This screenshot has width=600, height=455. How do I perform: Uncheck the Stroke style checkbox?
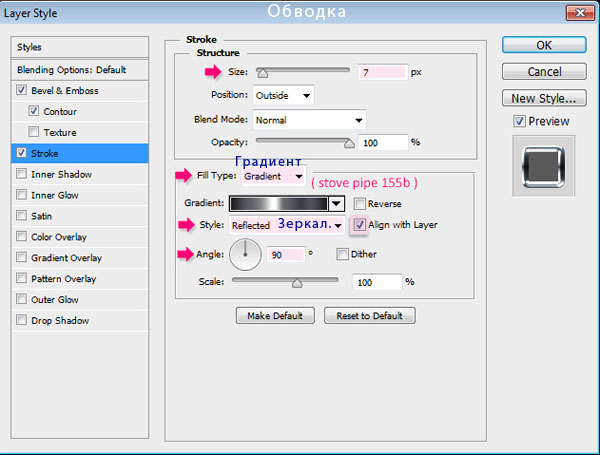(x=21, y=153)
